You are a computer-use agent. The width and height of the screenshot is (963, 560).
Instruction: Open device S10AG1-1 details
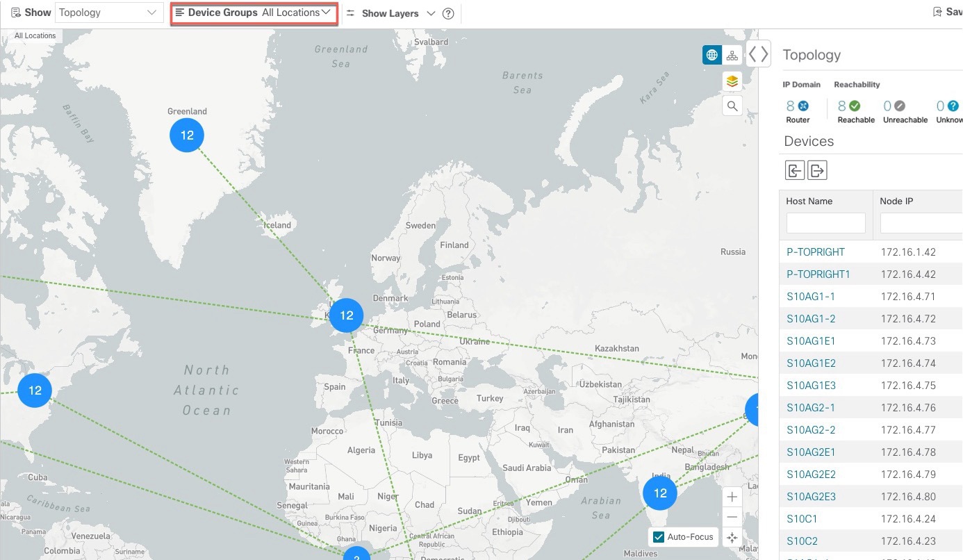811,296
